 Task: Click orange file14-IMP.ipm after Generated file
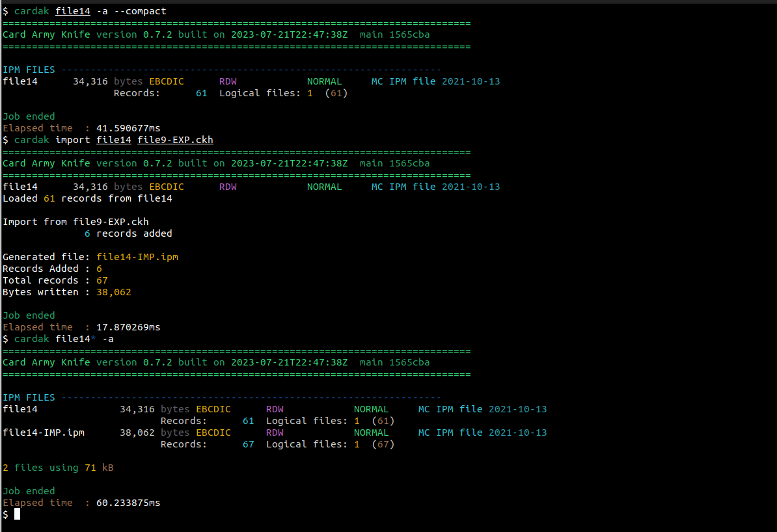[137, 257]
